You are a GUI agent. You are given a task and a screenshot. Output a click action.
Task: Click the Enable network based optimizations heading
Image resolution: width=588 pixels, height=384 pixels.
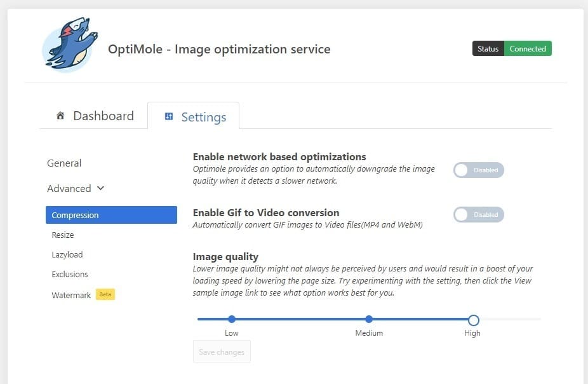coord(279,156)
